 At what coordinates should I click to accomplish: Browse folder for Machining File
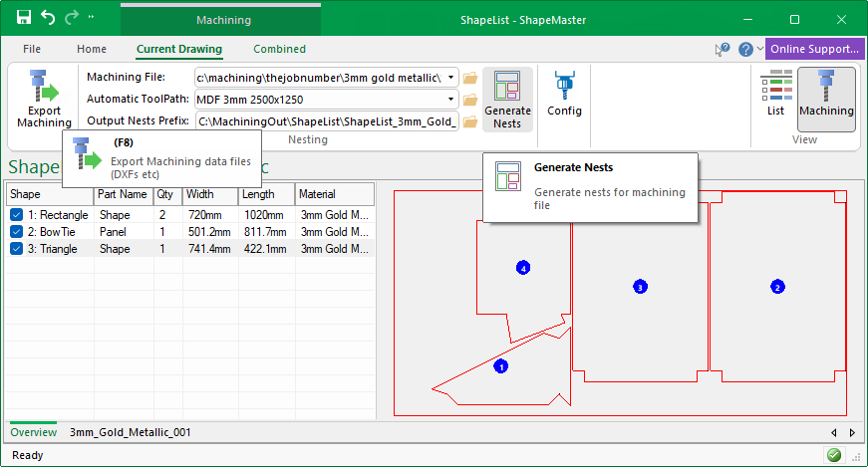(471, 78)
